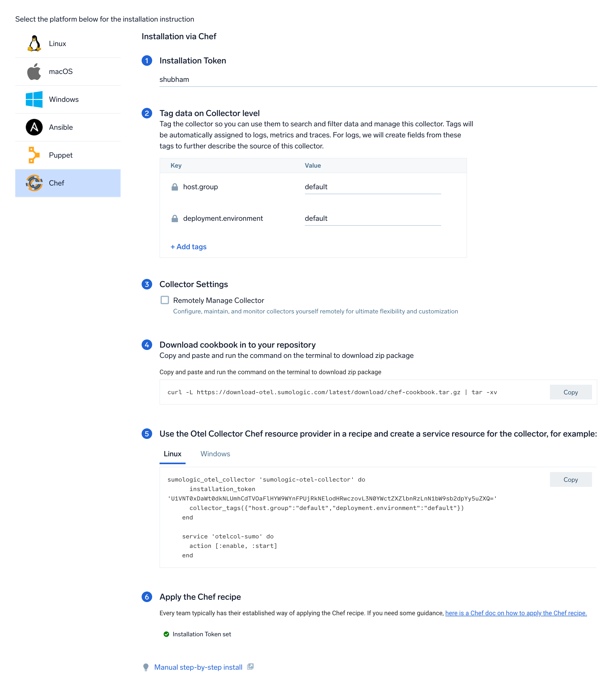Click the Chef logo icon
The height and width of the screenshot is (681, 616).
34,183
